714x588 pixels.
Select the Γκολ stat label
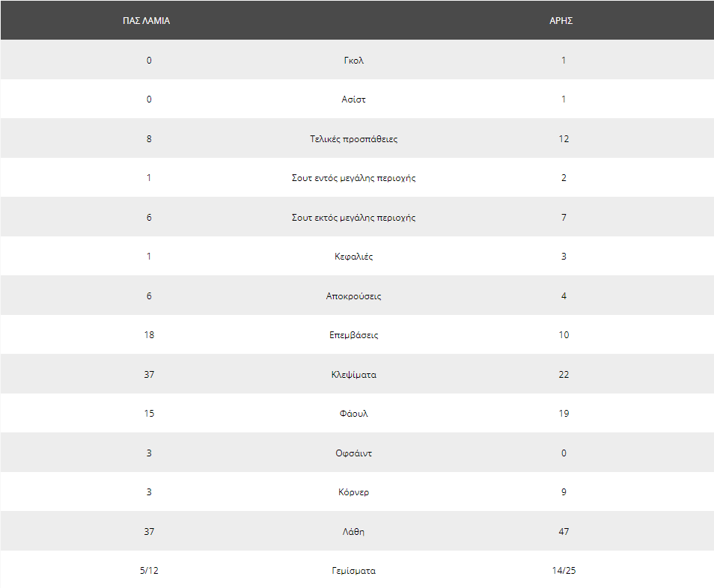point(354,60)
